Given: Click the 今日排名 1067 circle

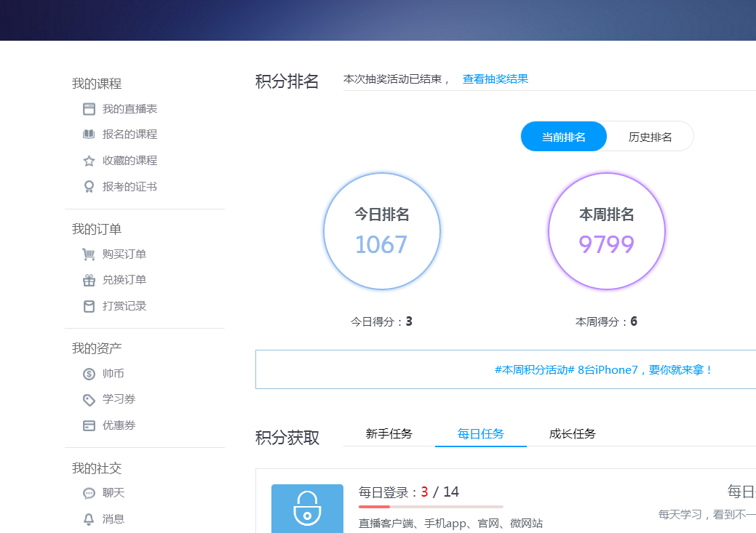Looking at the screenshot, I should (382, 232).
